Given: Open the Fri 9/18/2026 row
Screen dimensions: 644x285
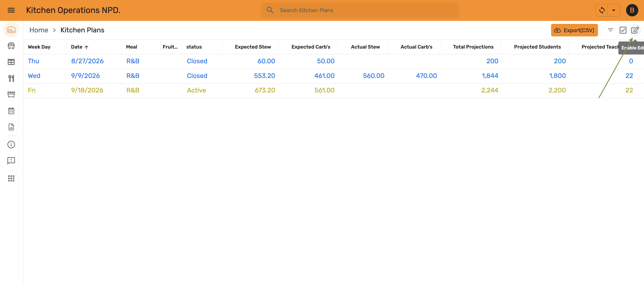Looking at the screenshot, I should pos(334,91).
